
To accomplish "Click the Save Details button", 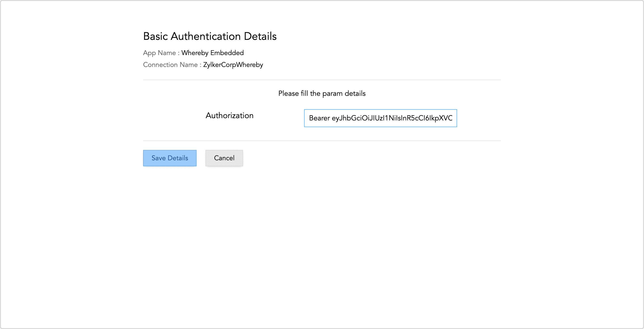I will 169,158.
